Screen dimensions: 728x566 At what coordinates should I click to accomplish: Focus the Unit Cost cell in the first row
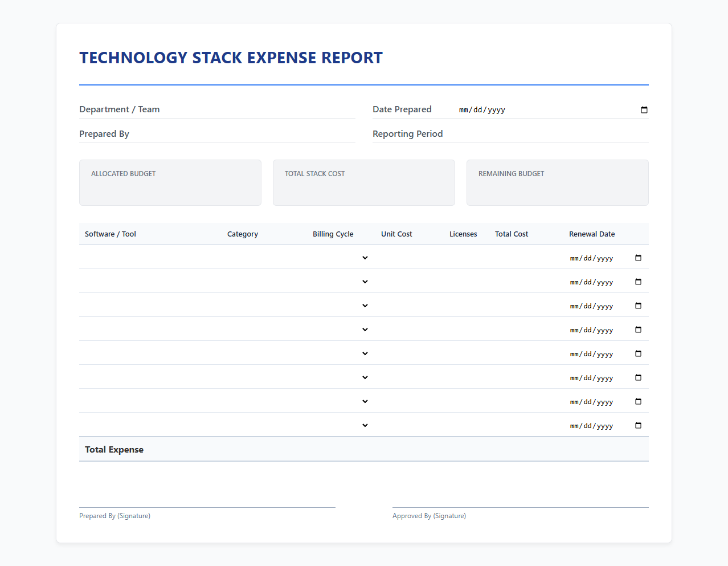[410, 258]
